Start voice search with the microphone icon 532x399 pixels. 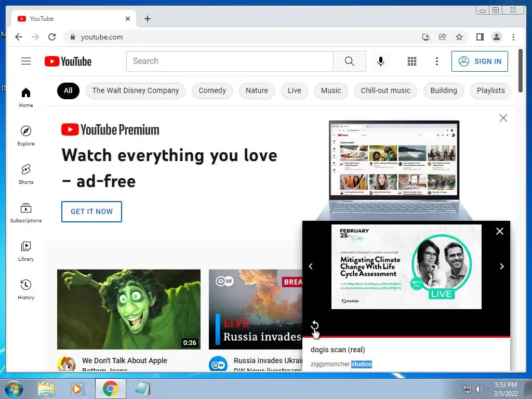[381, 61]
